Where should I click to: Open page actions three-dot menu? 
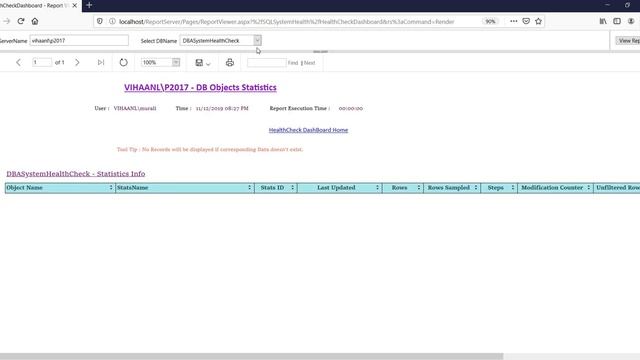point(513,21)
